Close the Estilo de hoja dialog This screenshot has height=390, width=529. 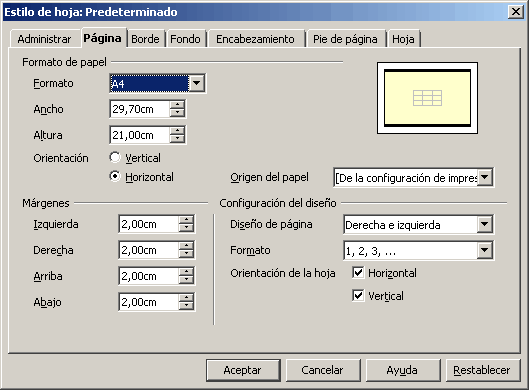[x=516, y=12]
